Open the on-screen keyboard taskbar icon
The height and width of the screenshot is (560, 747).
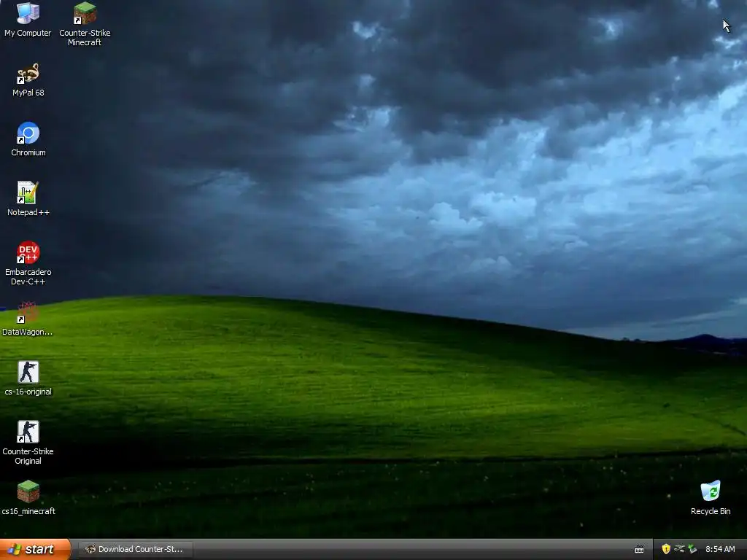[x=639, y=550]
